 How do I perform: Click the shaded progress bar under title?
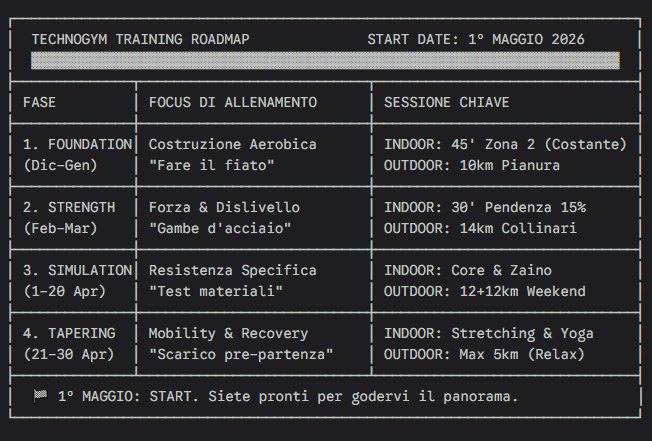click(325, 61)
